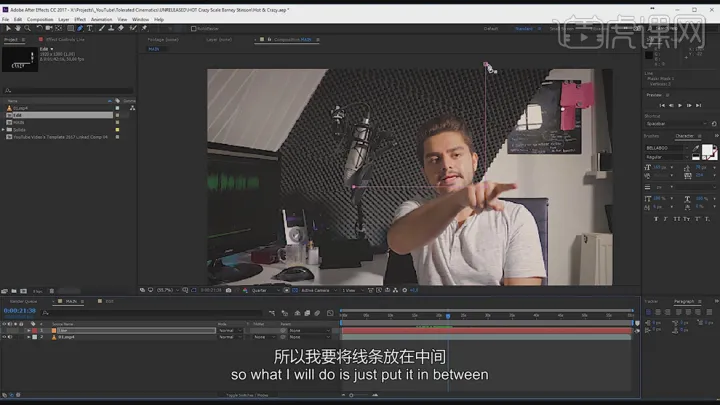This screenshot has width=720, height=405.
Task: Switch to the Edit timeline tab
Action: pyautogui.click(x=109, y=301)
